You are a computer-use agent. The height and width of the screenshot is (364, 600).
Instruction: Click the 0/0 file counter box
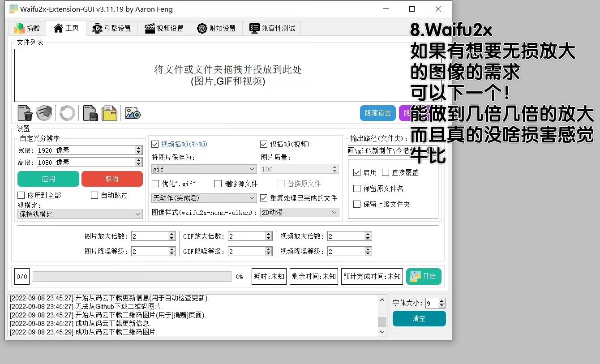22,277
